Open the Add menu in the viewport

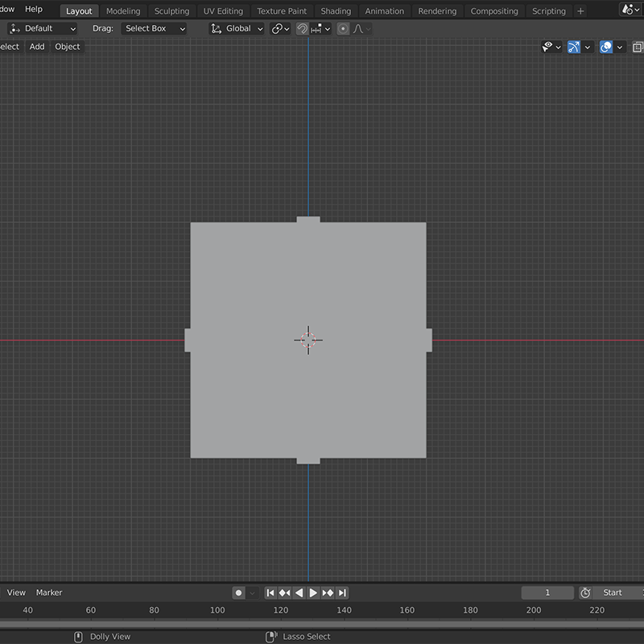click(36, 46)
